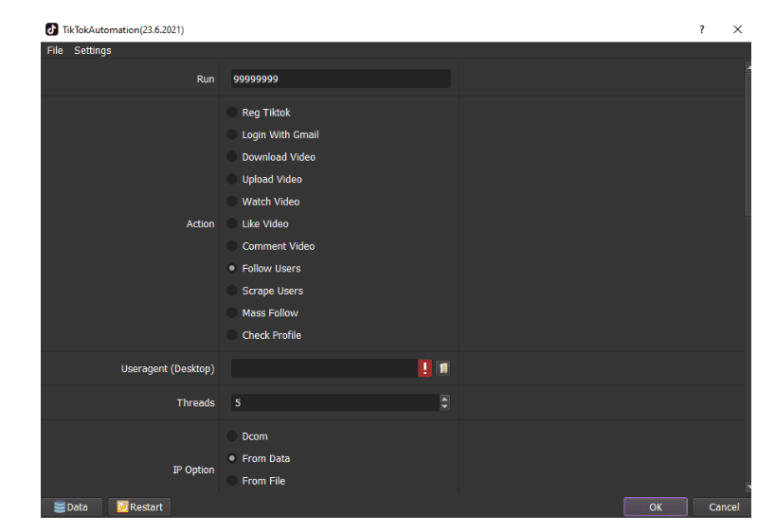Click the Useragent (Desktop) label
Screen dimensions: 775x532
(168, 368)
